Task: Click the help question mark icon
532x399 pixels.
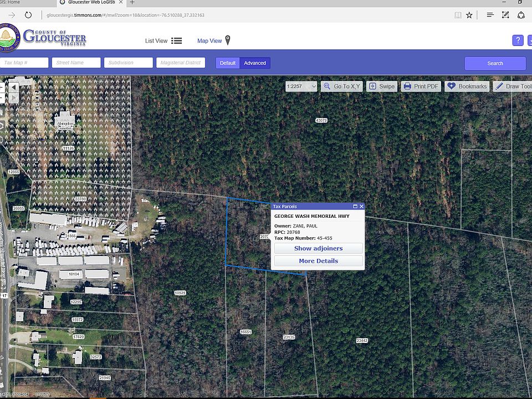Action: 518,40
